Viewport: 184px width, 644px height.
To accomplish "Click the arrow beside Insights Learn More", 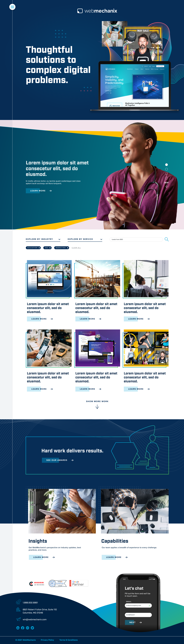I will 54,557.
